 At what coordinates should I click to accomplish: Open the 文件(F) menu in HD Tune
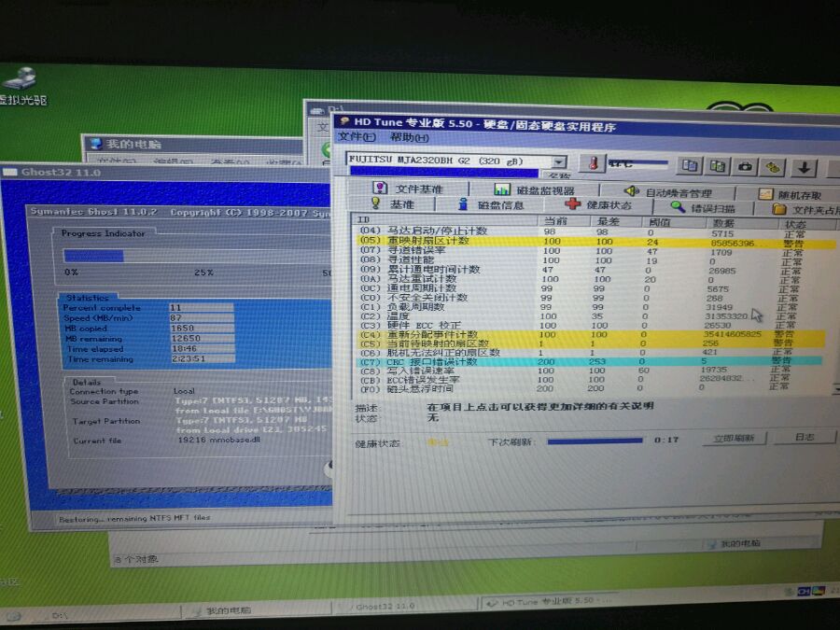[357, 137]
